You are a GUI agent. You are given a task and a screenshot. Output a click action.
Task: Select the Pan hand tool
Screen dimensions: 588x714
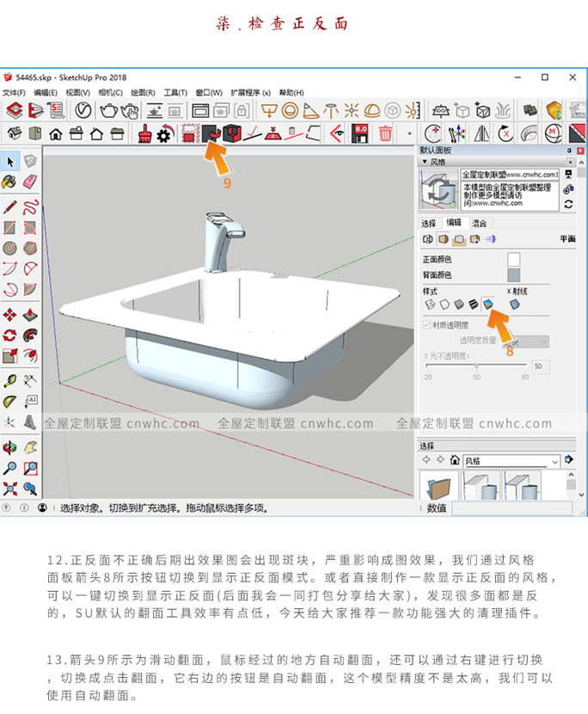(30, 447)
